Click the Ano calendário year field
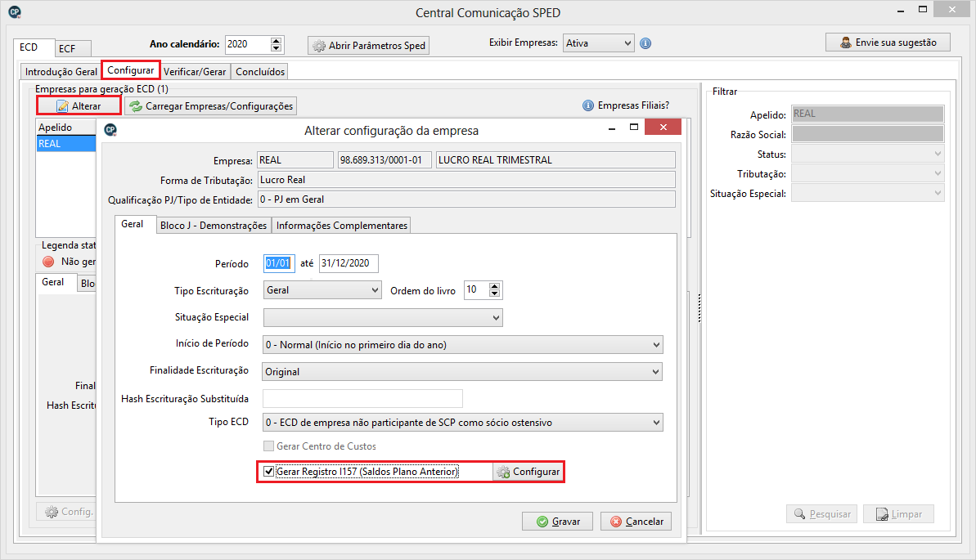The width and height of the screenshot is (976, 560). click(248, 44)
